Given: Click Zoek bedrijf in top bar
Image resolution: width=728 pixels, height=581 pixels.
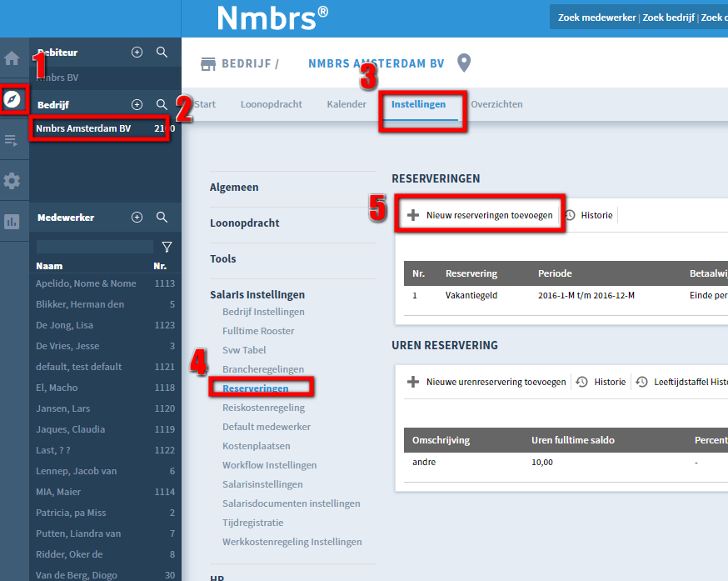Looking at the screenshot, I should point(669,18).
